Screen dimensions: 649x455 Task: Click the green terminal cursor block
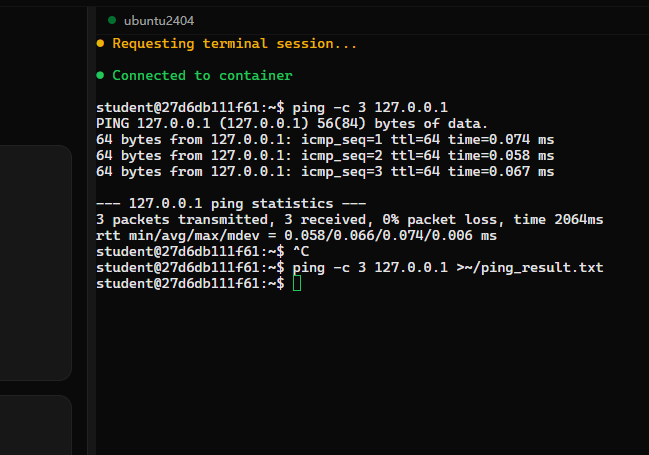click(297, 284)
